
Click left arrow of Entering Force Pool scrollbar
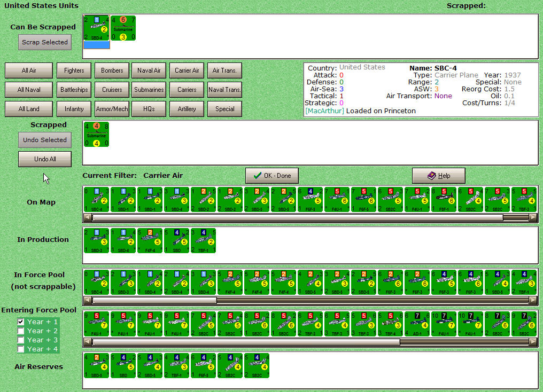(x=88, y=342)
